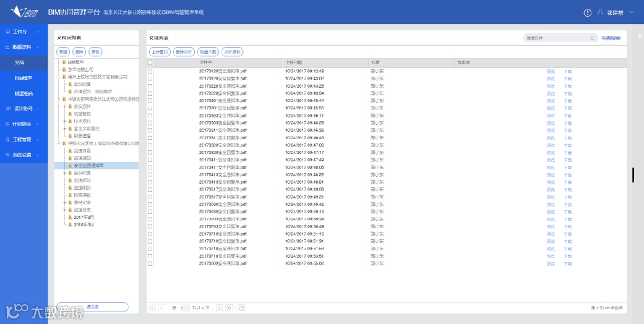Open the 高级搜索 link
644x324 pixels.
(x=611, y=38)
